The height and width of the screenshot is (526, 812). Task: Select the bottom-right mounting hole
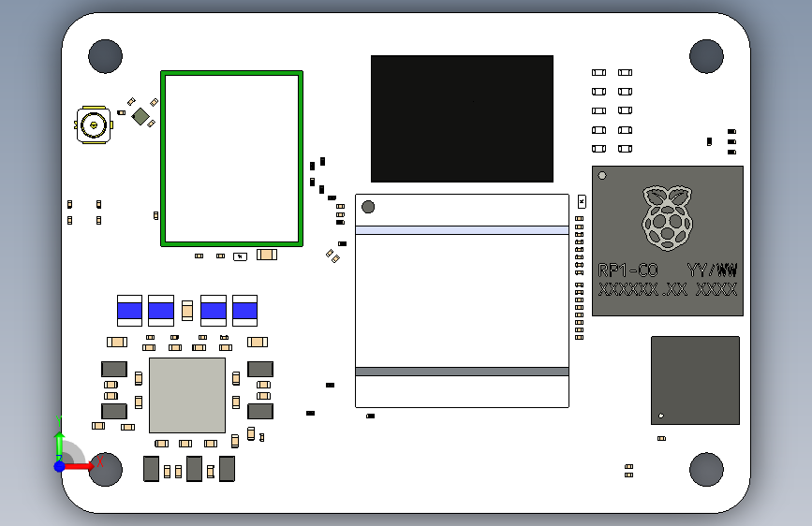(706, 469)
